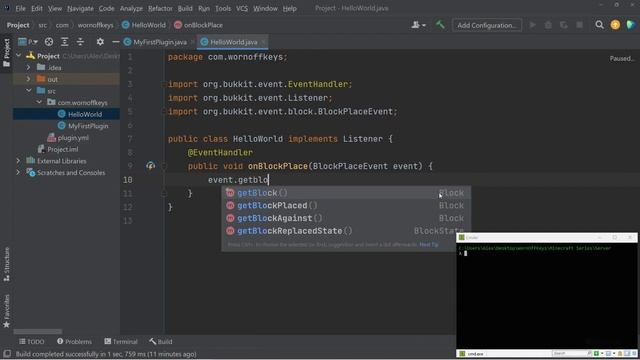
Task: Open the Project view selector dropdown
Action: point(28,42)
